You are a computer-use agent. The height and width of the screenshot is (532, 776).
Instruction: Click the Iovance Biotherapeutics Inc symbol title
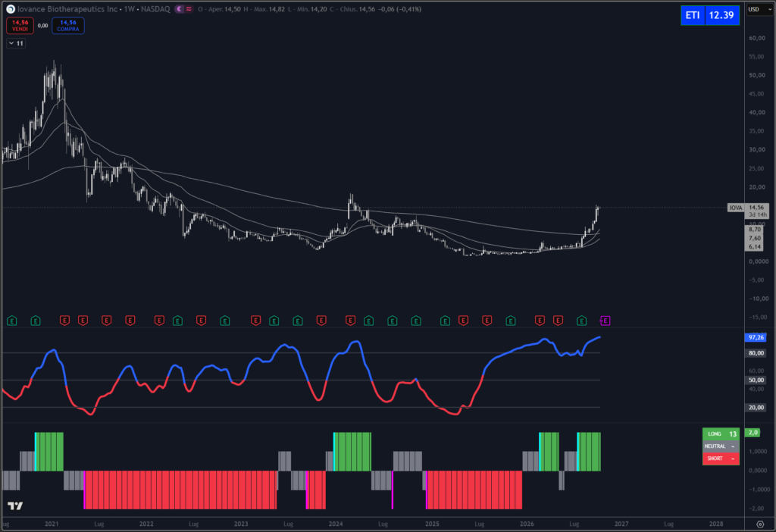67,9
